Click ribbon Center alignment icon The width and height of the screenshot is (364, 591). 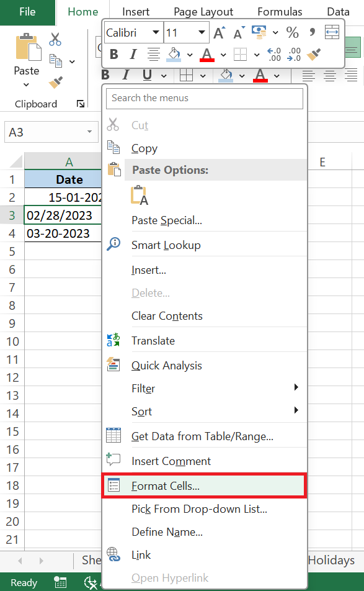tap(330, 75)
